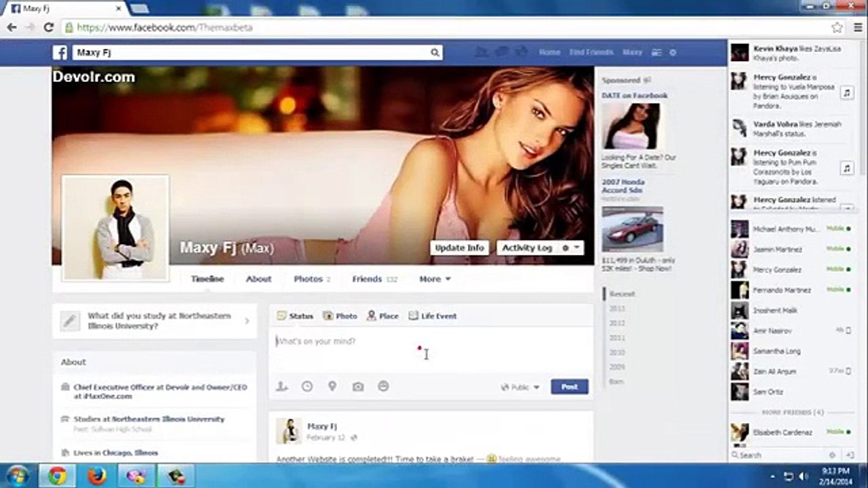Open chat with Fernando Martinez
The height and width of the screenshot is (488, 868).
point(791,290)
